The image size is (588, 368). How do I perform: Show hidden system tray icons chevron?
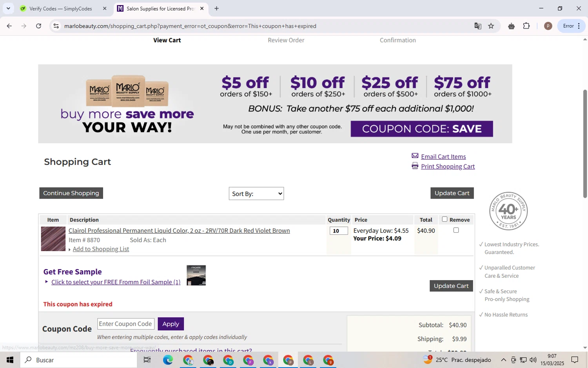[x=503, y=360]
